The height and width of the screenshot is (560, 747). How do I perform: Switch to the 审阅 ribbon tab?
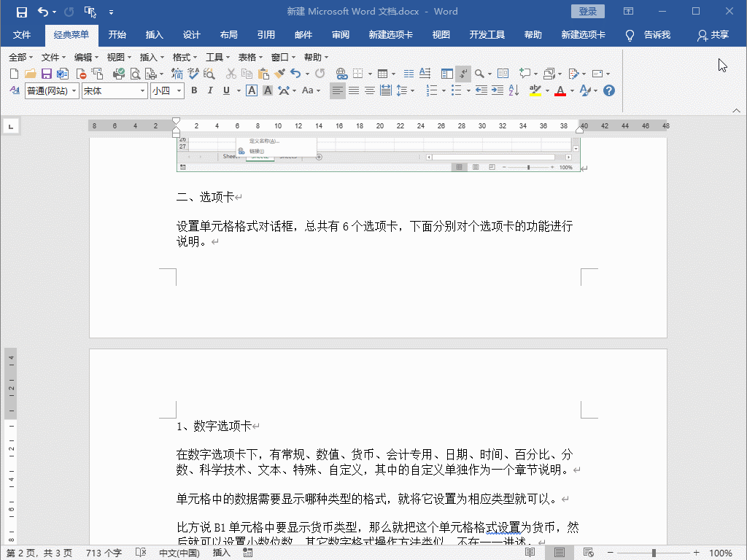click(341, 35)
